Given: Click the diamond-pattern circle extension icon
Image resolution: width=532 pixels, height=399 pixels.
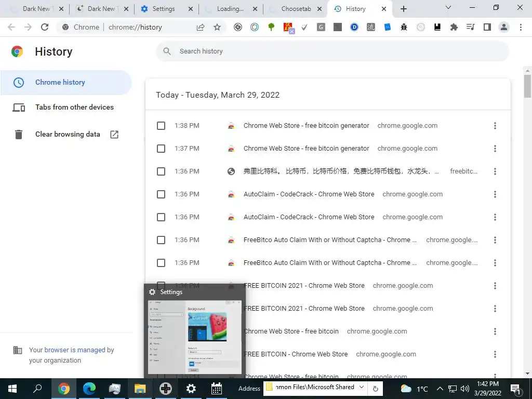Looking at the screenshot, I should (238, 27).
